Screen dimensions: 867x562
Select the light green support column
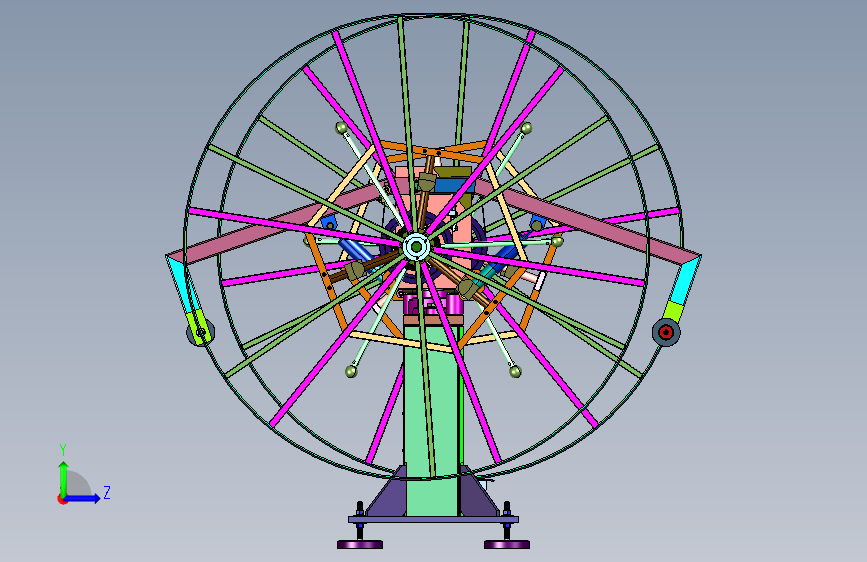pyautogui.click(x=432, y=420)
